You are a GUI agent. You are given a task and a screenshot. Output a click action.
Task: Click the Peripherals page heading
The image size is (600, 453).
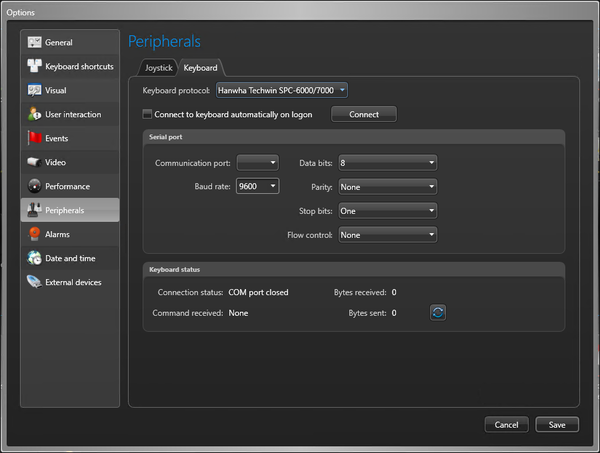(164, 41)
